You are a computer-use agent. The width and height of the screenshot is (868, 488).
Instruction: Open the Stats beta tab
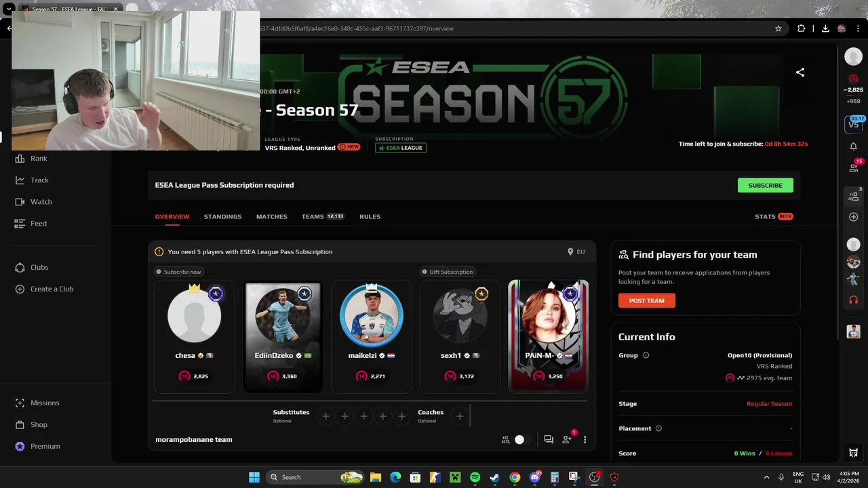tap(774, 216)
